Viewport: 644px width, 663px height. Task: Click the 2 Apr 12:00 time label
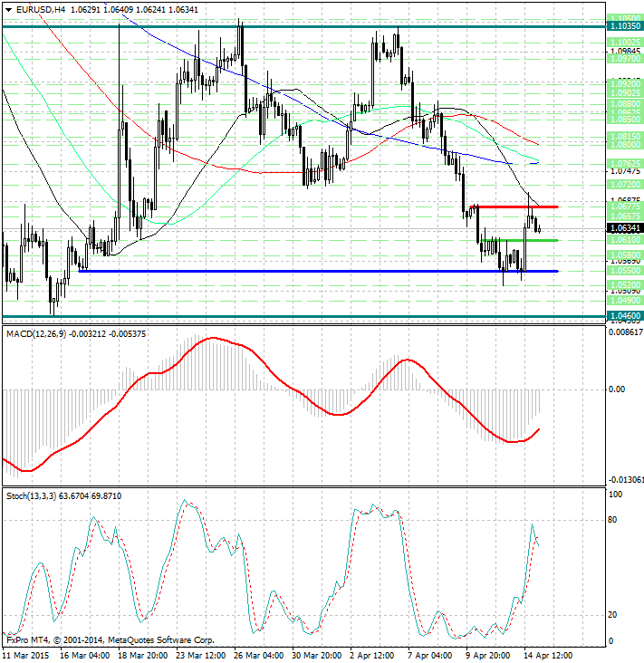[372, 656]
